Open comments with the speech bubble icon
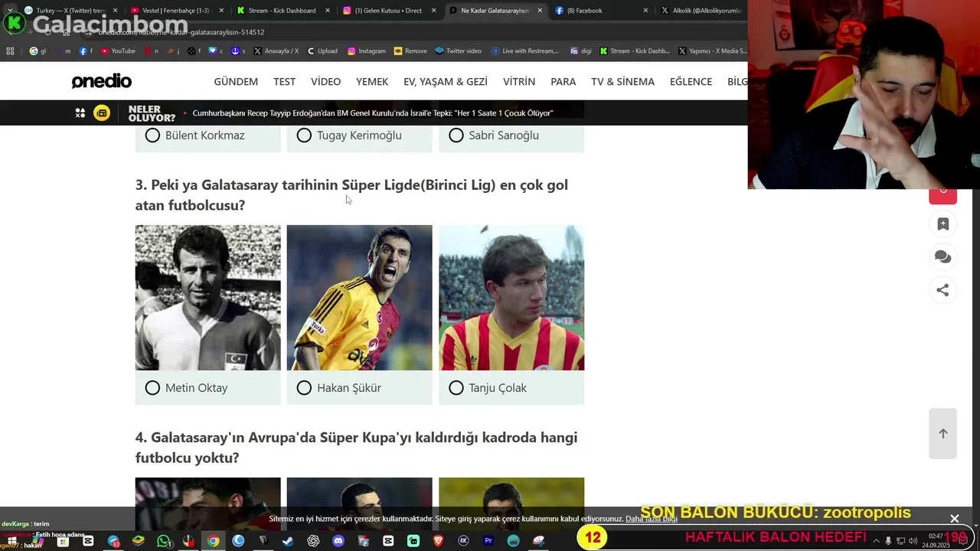 point(943,257)
